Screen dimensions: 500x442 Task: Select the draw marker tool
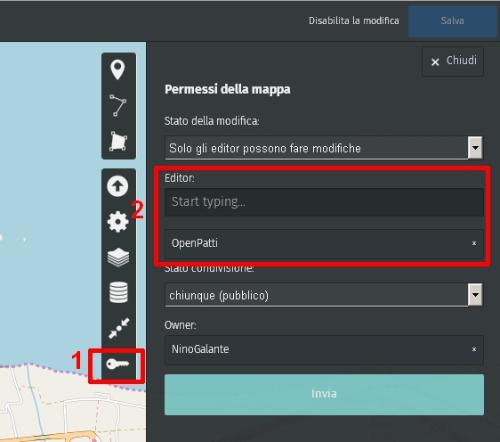point(118,69)
